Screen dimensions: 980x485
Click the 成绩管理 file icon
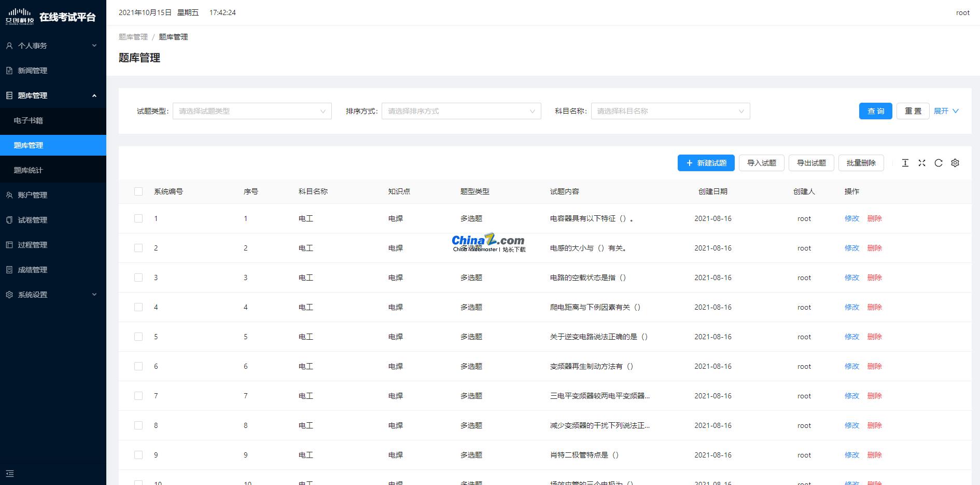(9, 270)
